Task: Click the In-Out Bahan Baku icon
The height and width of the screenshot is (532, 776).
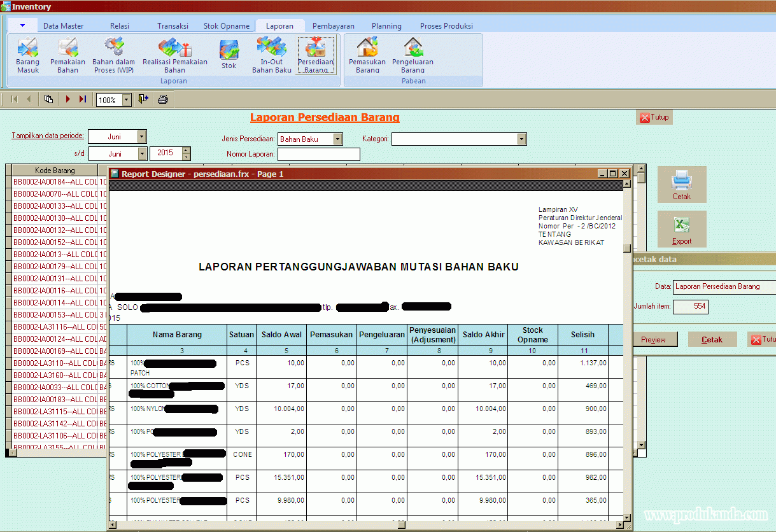Action: [x=271, y=55]
